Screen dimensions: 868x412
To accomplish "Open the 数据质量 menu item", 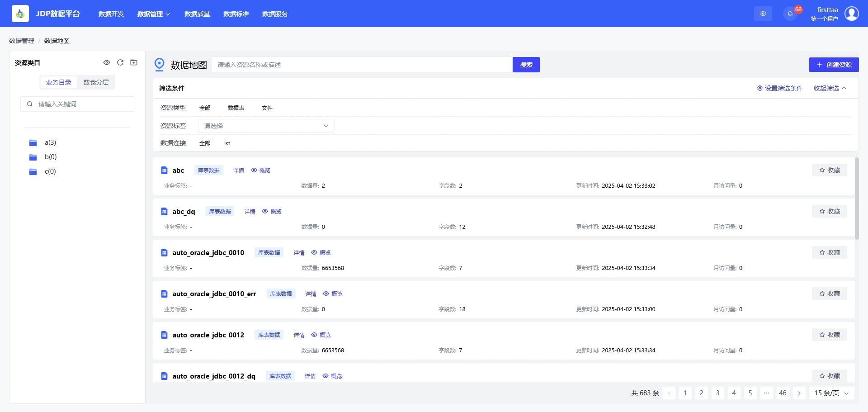I will click(x=197, y=14).
